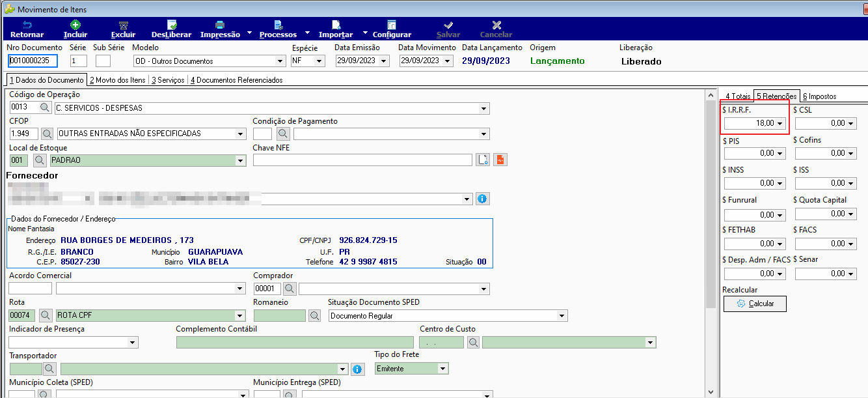Click the Incluir toolbar icon
The image size is (868, 398).
(x=75, y=25)
